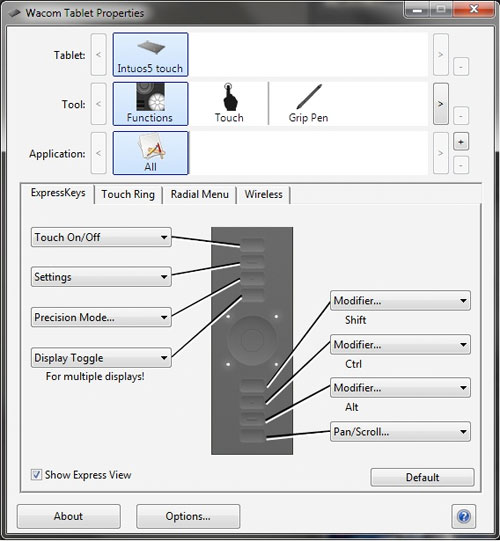Minimize the Wacom Tablet Properties window
Image resolution: width=500 pixels, height=541 pixels.
[x=417, y=10]
